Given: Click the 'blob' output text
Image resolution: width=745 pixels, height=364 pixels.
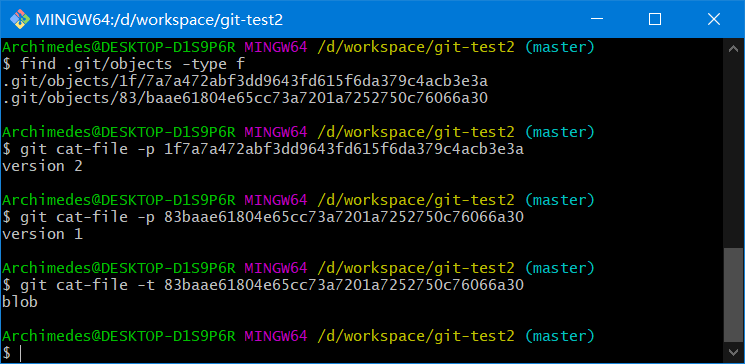Looking at the screenshot, I should click(x=20, y=302).
